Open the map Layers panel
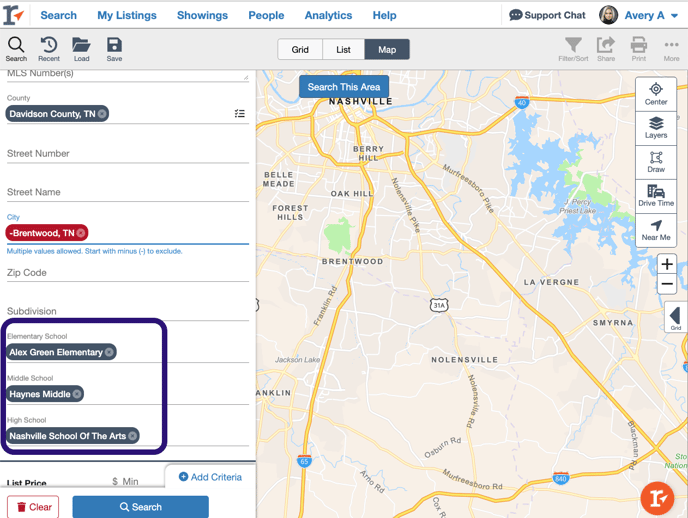Viewport: 688px width, 518px height. coord(656,127)
